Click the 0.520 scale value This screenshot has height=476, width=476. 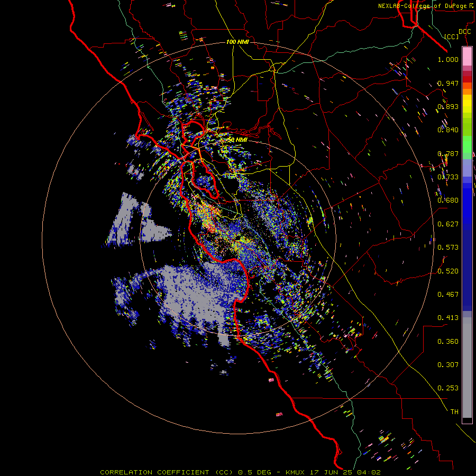[448, 271]
